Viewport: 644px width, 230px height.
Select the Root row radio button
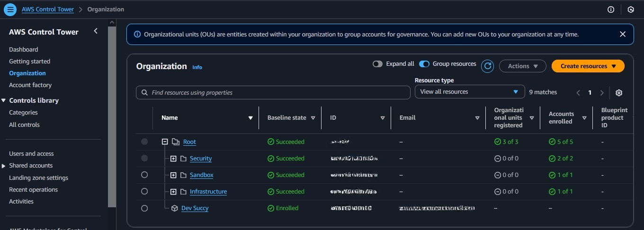click(x=144, y=142)
